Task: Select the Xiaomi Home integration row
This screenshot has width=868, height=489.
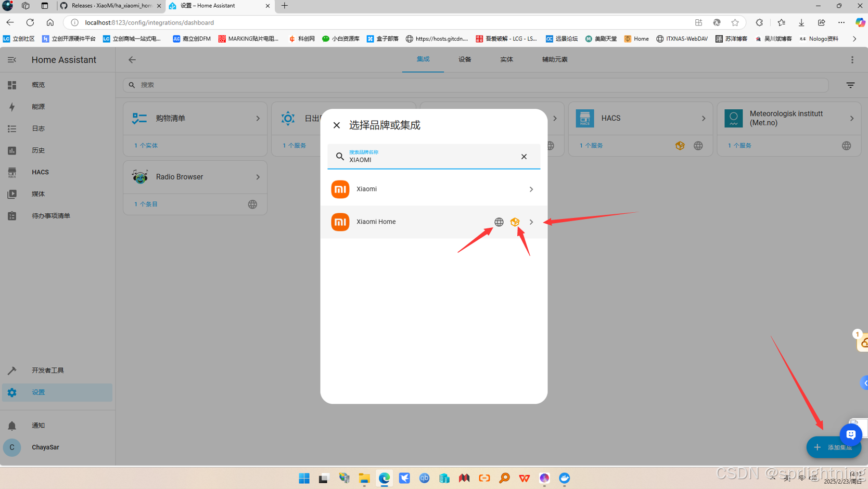Action: pos(433,222)
